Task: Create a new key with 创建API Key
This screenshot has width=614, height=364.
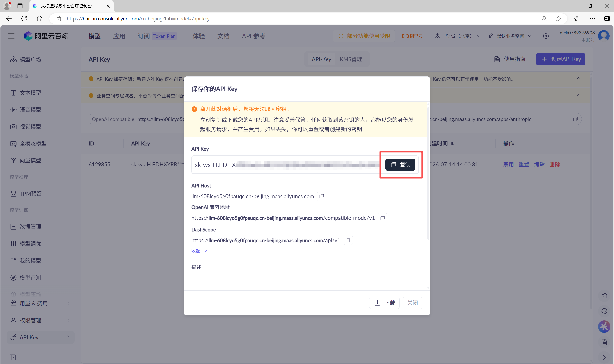Action: click(x=560, y=59)
